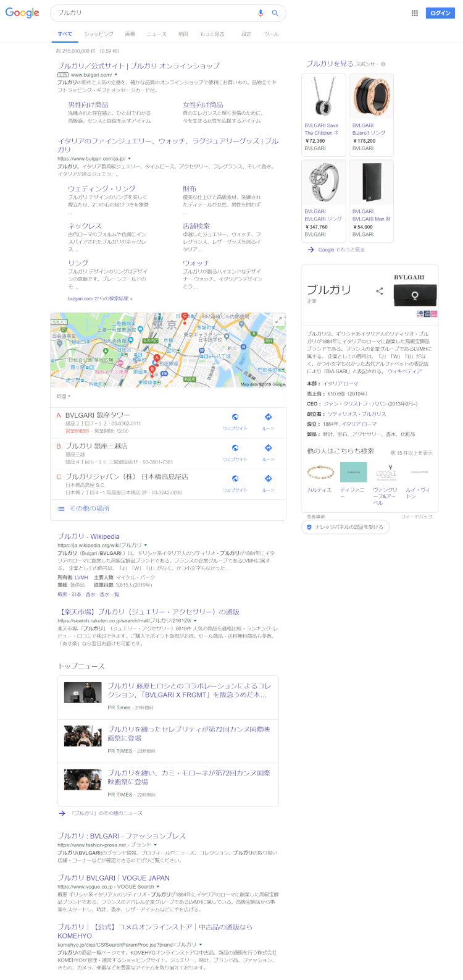The width and height of the screenshot is (463, 980).
Task: Open the 男性向け商品 sitelink
Action: [x=88, y=104]
